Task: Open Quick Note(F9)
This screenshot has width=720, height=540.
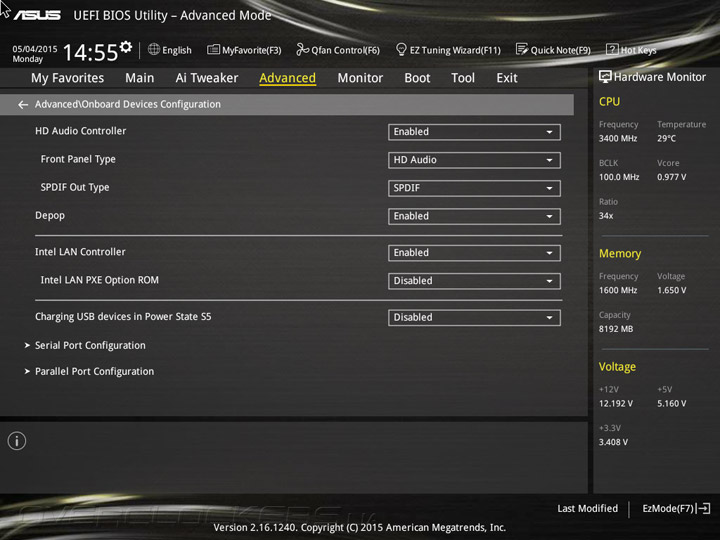Action: pos(561,50)
